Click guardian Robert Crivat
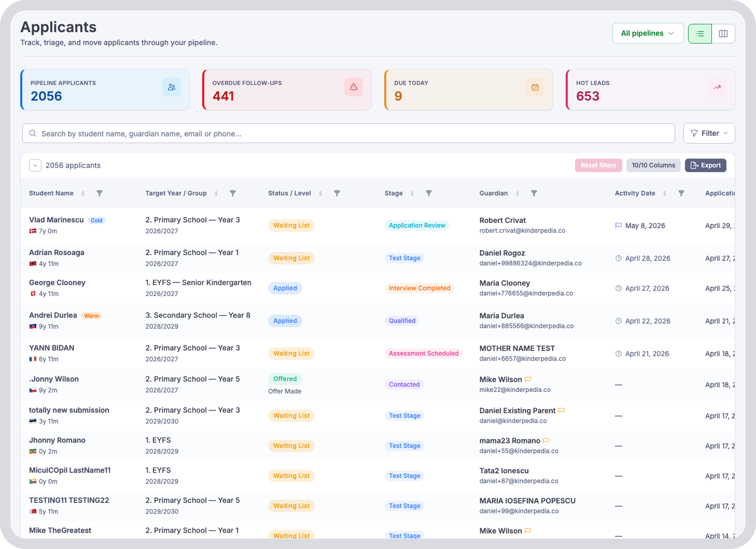 click(x=502, y=220)
